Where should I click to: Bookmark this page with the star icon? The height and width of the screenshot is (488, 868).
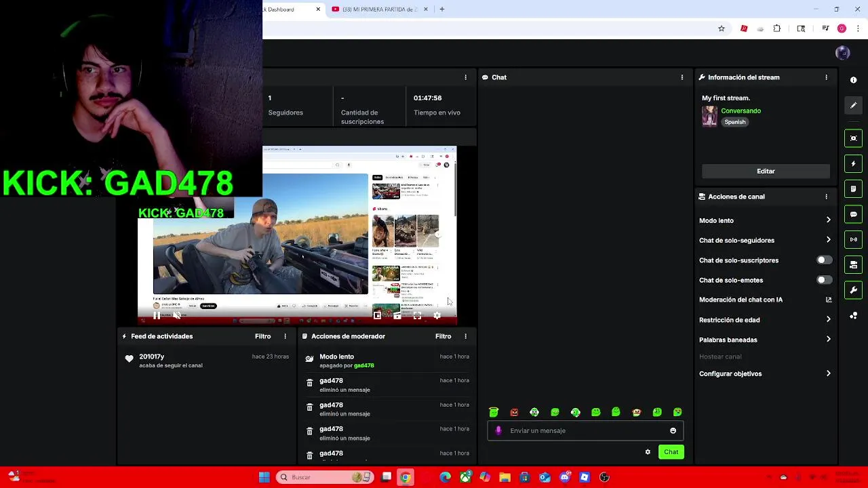(x=722, y=28)
